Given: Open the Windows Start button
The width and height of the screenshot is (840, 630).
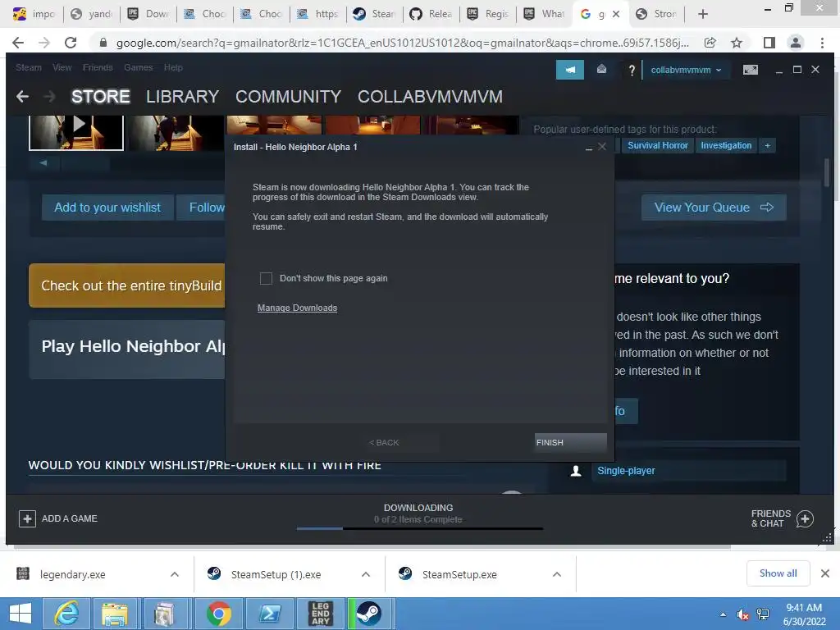Looking at the screenshot, I should tap(20, 614).
